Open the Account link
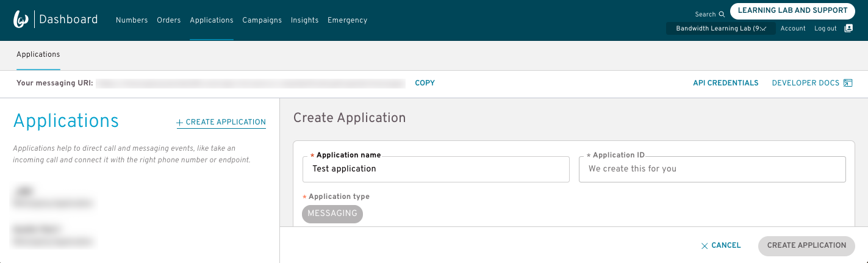 (793, 29)
